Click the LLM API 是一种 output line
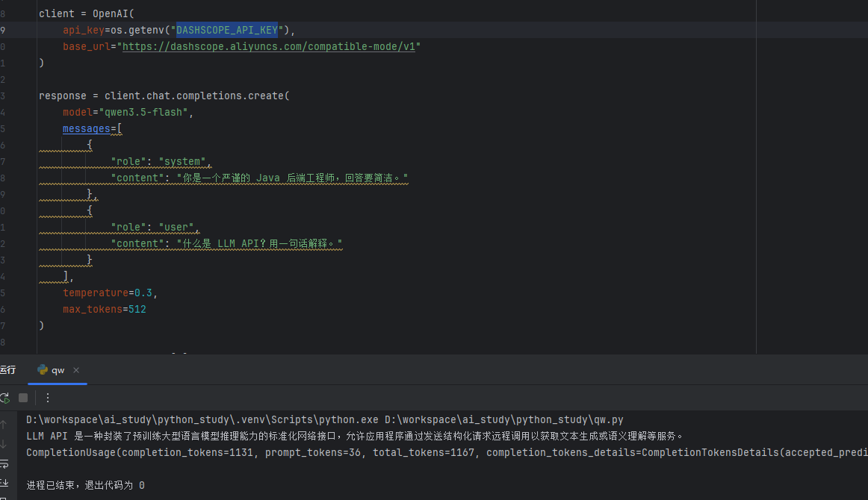This screenshot has width=868, height=500. 355,436
